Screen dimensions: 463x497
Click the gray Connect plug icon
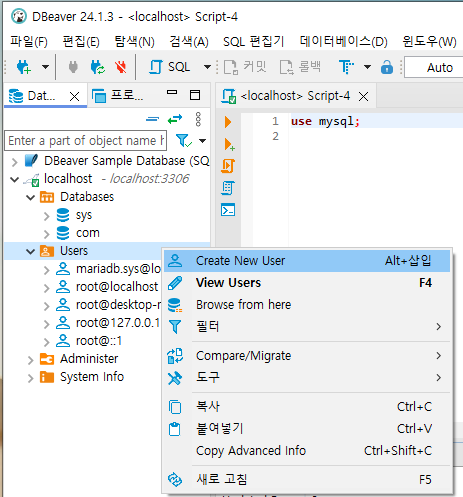(73, 67)
